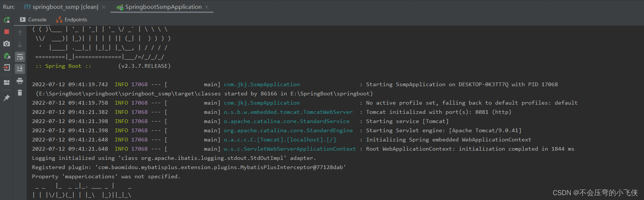
Task: Rerun the SpringbootSsmpApplication
Action: click(7, 20)
